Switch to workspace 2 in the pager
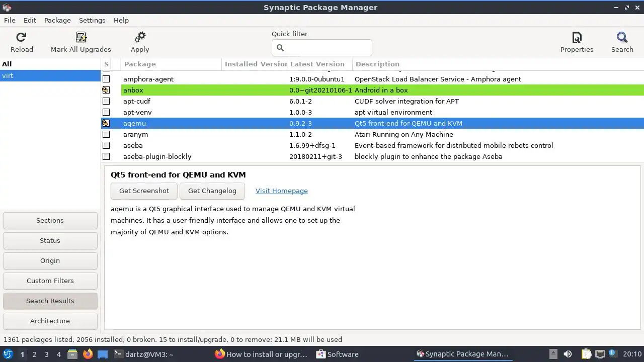The image size is (644, 362). [x=34, y=354]
